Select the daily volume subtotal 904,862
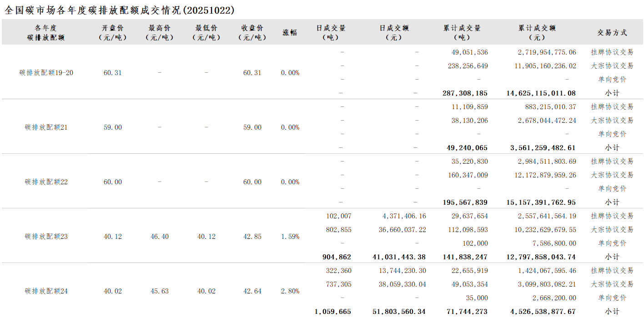Viewport: 644px width, 318px height. 336,257
